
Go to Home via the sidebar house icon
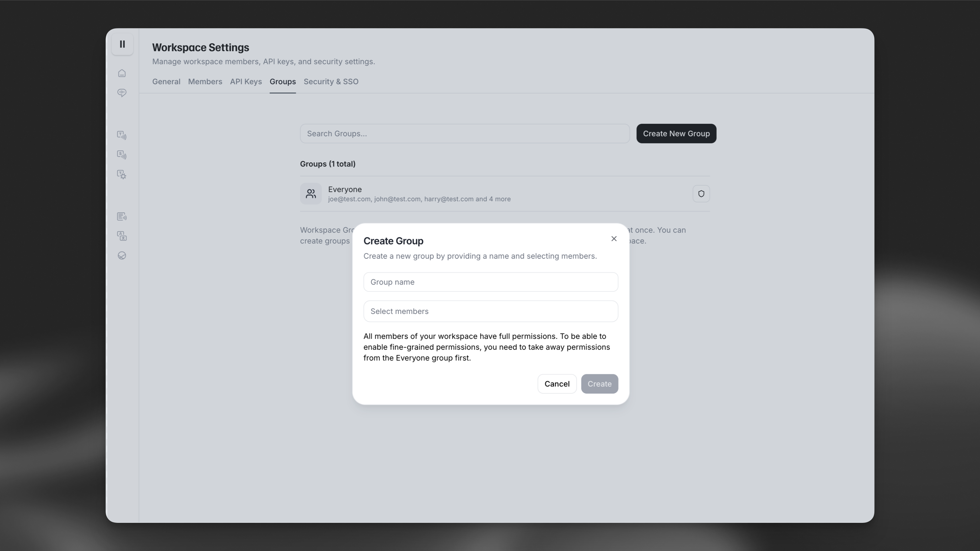click(x=122, y=73)
